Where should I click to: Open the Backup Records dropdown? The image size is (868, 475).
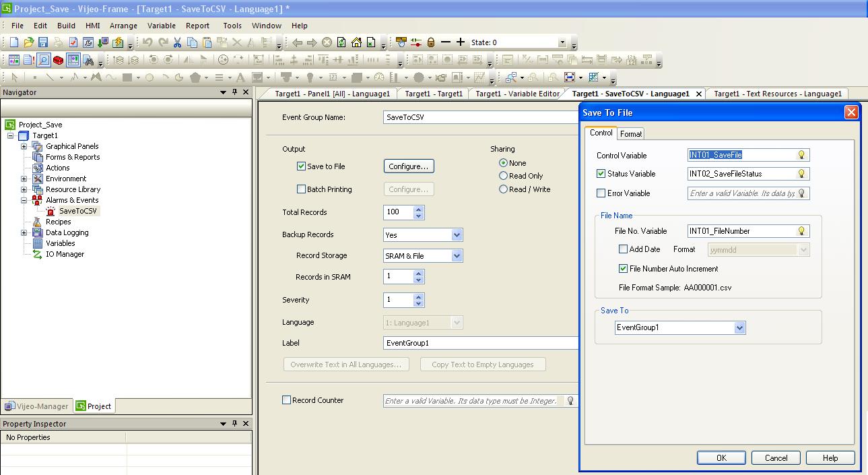point(457,235)
